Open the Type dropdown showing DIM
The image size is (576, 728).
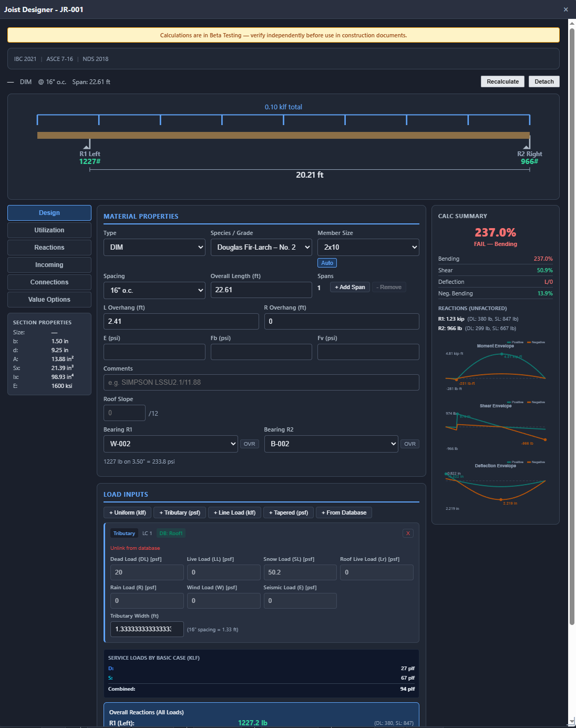click(155, 247)
